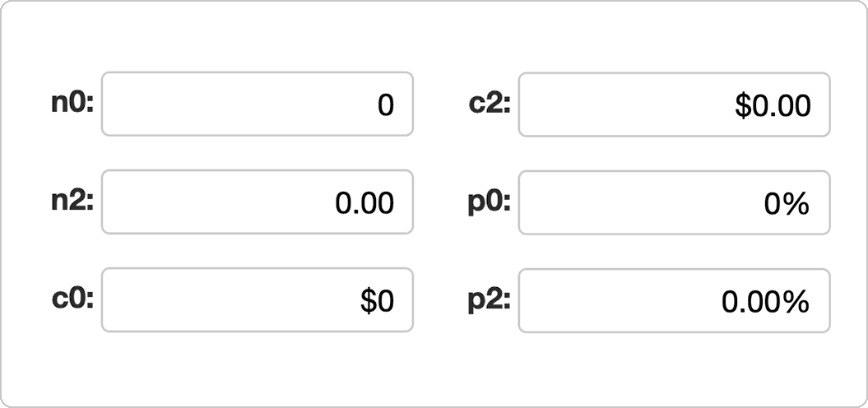Place cursor in two-decimal currency field

pos(674,104)
